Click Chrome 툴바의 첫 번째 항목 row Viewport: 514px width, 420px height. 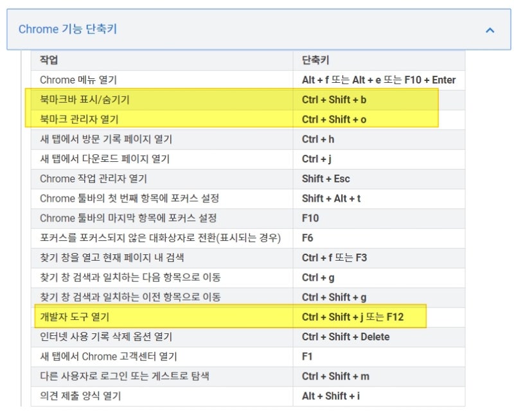coord(248,198)
